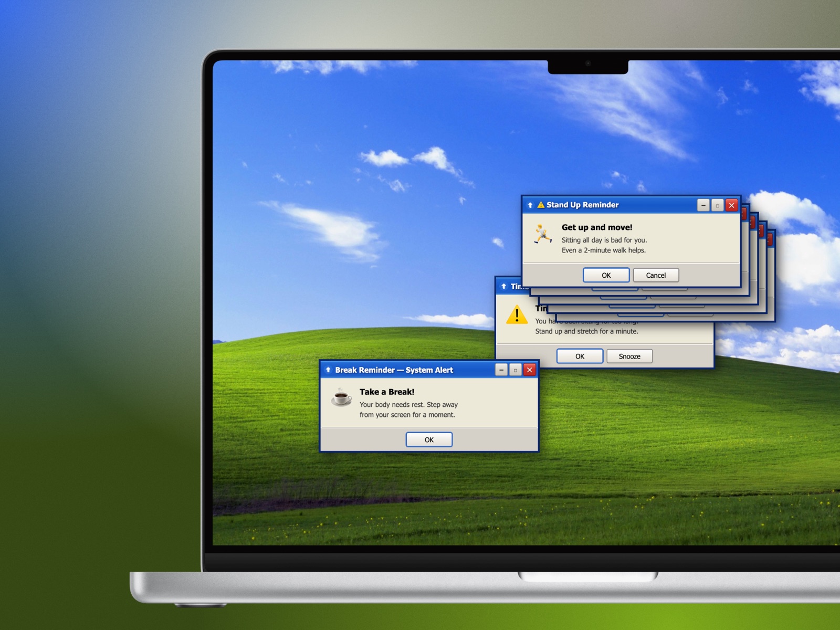This screenshot has width=840, height=630.
Task: Confirm OK in the Stand Up Reminder dialog
Action: click(x=606, y=275)
